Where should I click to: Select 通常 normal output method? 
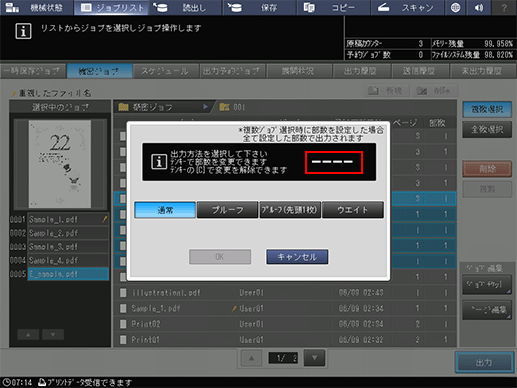click(165, 210)
